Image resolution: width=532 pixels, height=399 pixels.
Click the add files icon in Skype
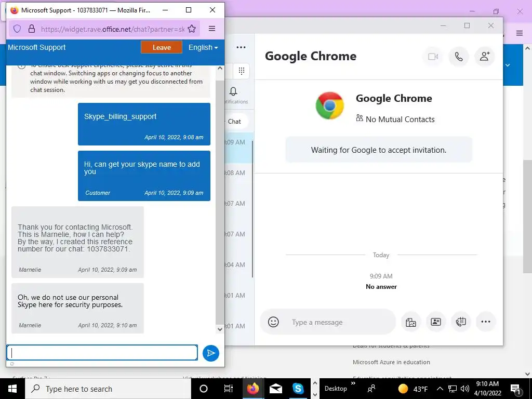(x=411, y=322)
